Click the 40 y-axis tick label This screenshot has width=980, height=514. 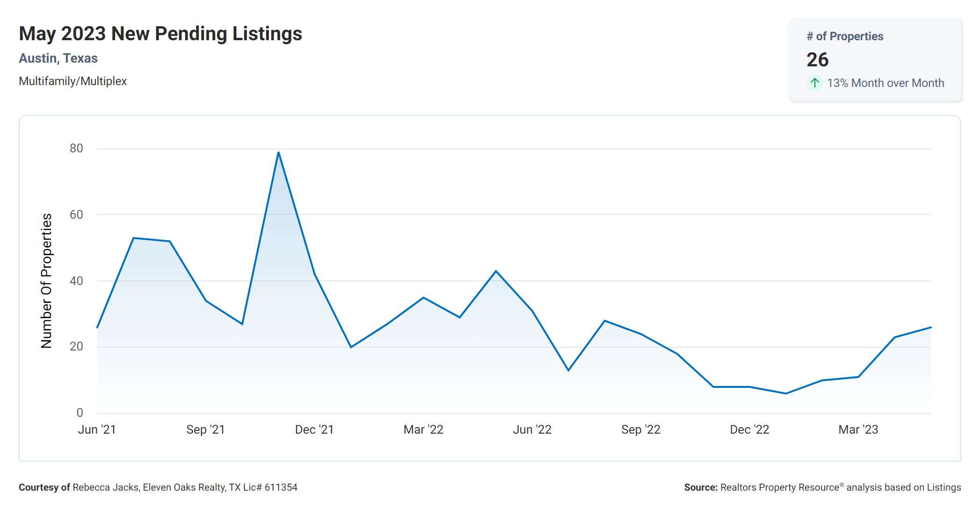[x=76, y=281]
